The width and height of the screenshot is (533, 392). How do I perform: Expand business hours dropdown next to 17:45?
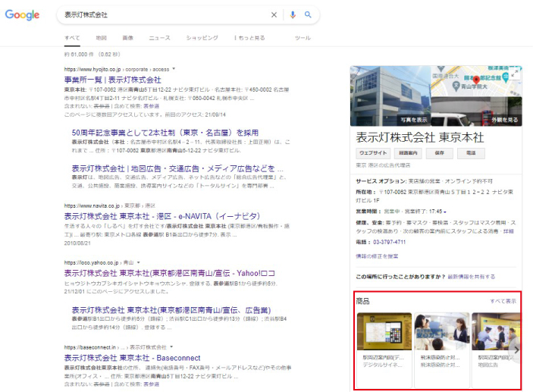click(x=445, y=212)
